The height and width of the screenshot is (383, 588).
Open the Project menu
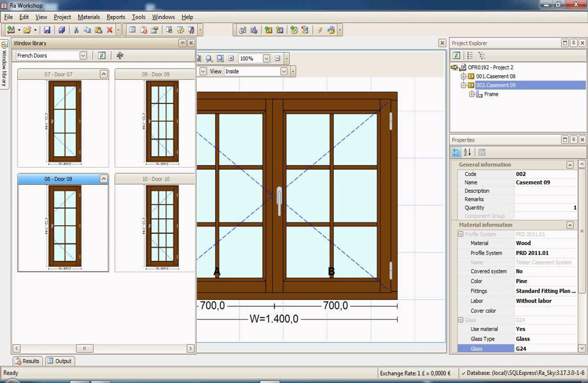62,17
